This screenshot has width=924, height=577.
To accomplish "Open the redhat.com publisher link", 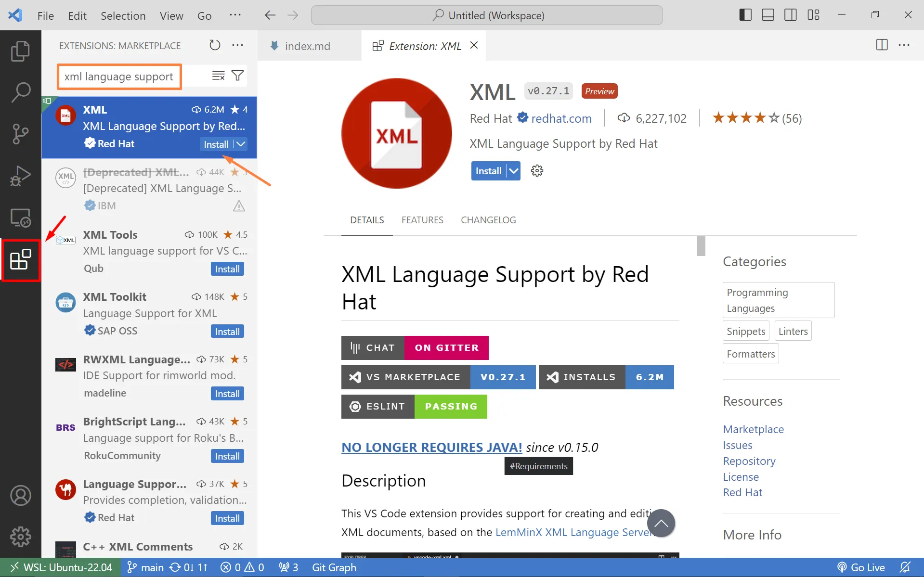I will point(561,118).
